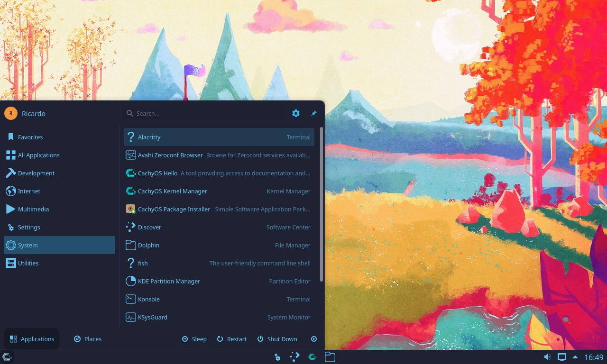Select Settings category
This screenshot has width=607, height=364.
point(59,227)
